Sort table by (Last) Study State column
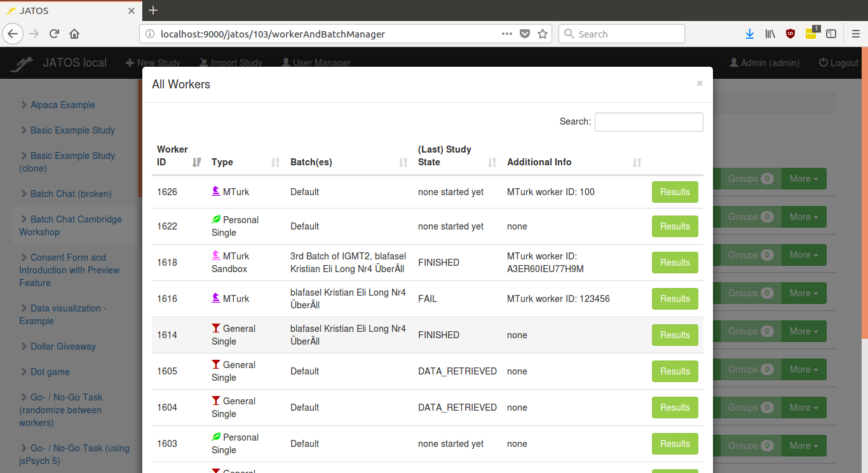868x473 pixels. click(458, 156)
